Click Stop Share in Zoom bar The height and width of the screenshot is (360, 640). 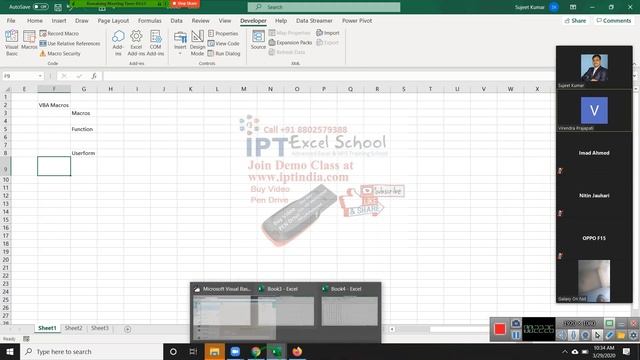click(185, 3)
